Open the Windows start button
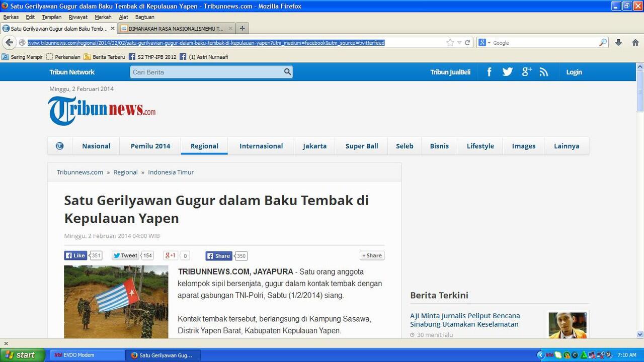Viewport: 644px width, 362px height. pos(19,355)
